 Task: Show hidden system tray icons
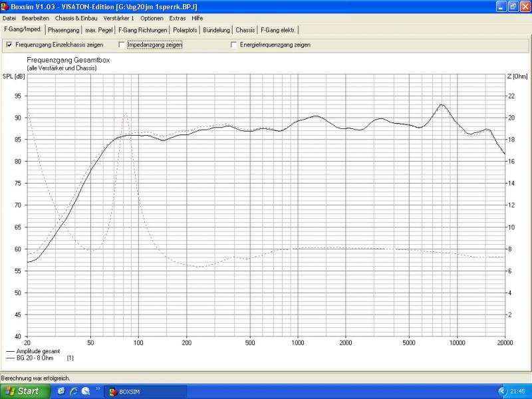coord(502,391)
